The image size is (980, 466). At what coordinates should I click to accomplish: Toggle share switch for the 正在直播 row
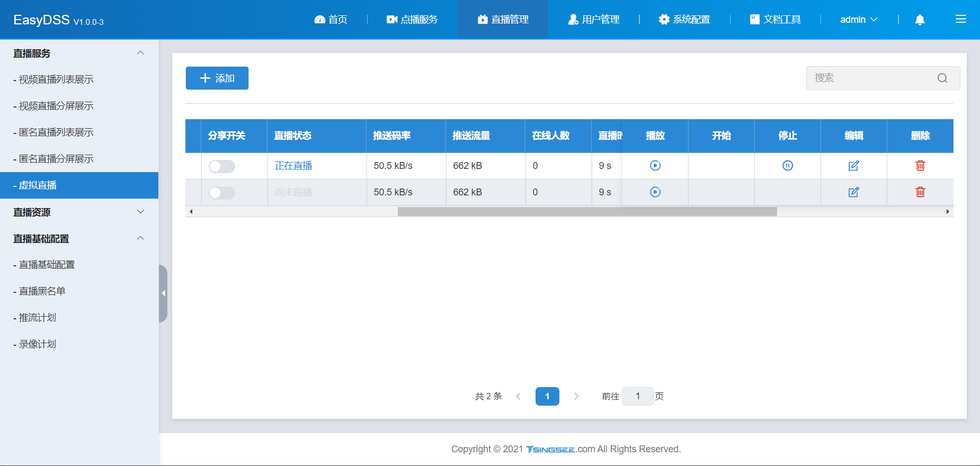(x=222, y=166)
